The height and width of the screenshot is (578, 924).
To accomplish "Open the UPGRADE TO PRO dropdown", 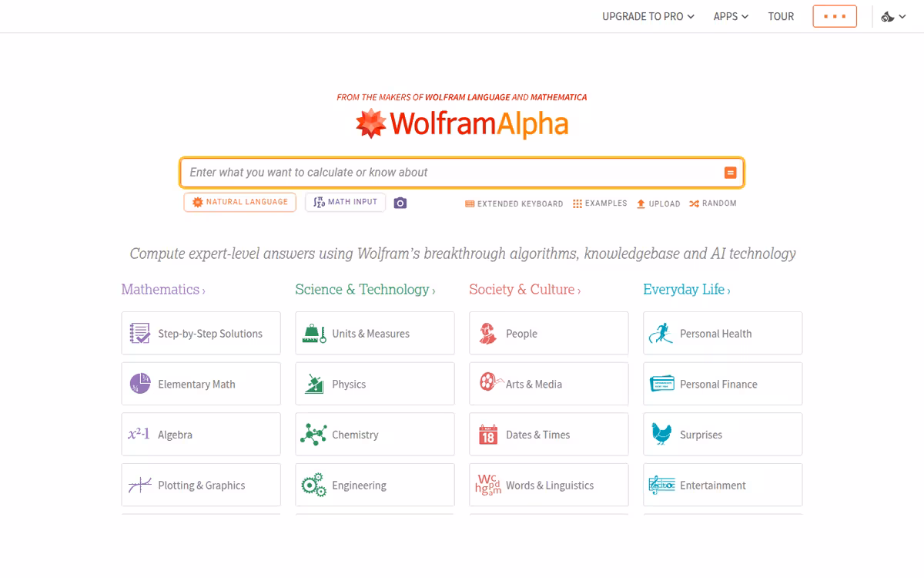I will [648, 16].
